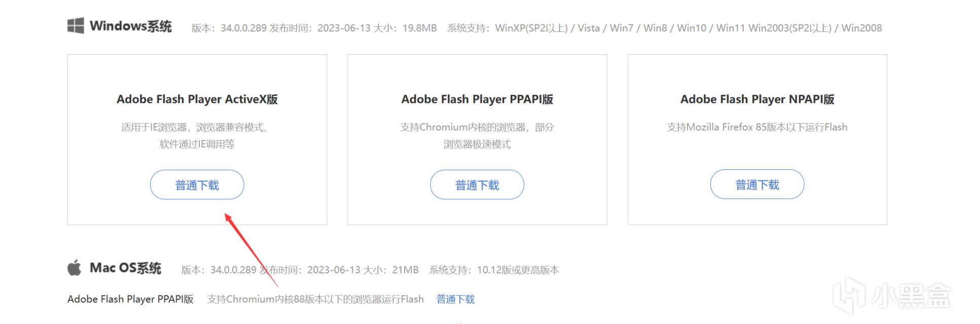Select the Adobe Flash Player ActiveX版 title
Viewport: 980px width, 324px height.
[x=197, y=99]
